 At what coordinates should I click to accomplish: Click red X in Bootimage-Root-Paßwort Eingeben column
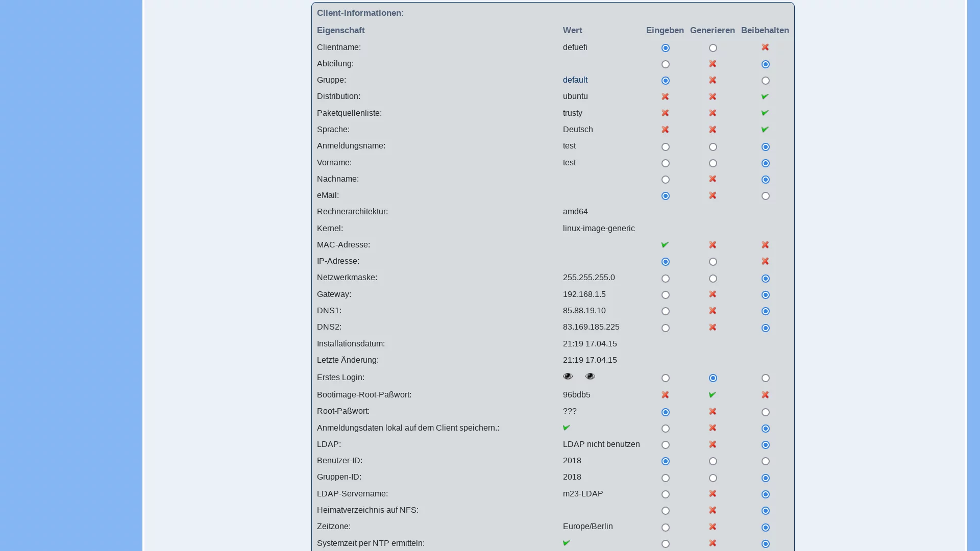pyautogui.click(x=665, y=395)
